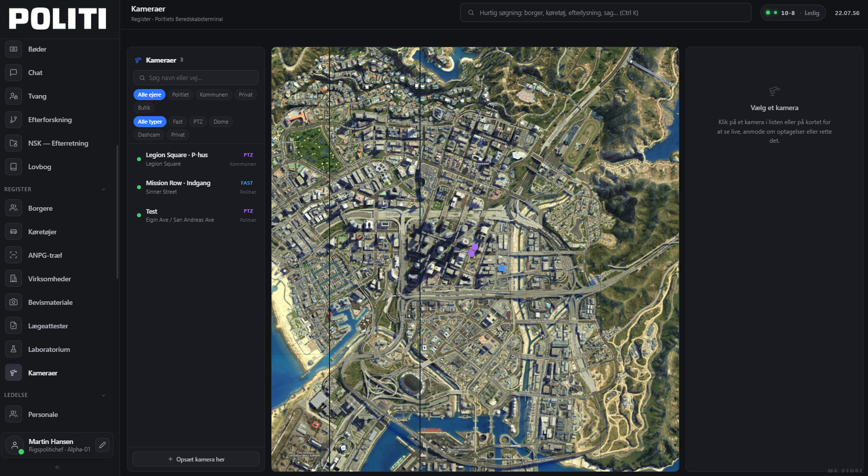This screenshot has width=868, height=476.
Task: Click the Borgere people icon
Action: point(13,208)
